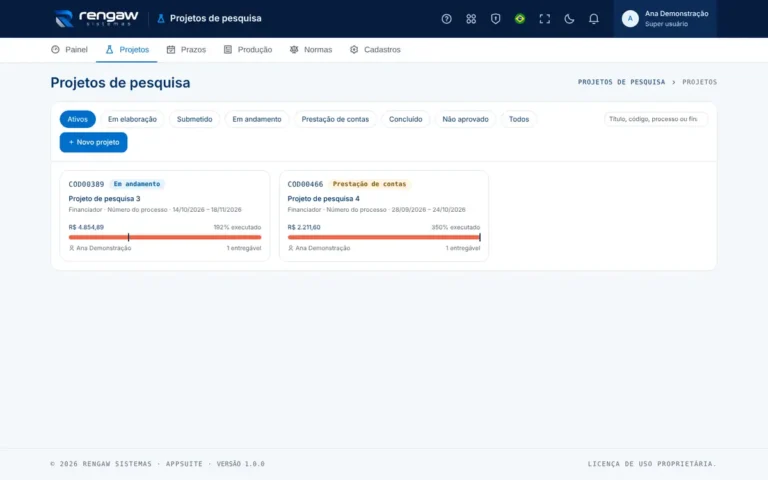The width and height of the screenshot is (768, 480).
Task: Open the apps grid icon
Action: pyautogui.click(x=471, y=19)
